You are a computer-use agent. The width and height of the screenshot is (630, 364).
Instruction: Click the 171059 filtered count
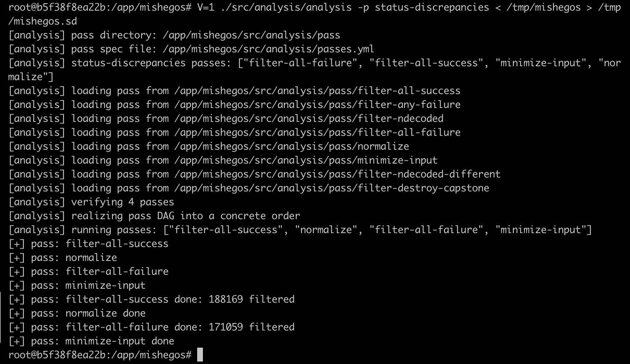(x=225, y=327)
